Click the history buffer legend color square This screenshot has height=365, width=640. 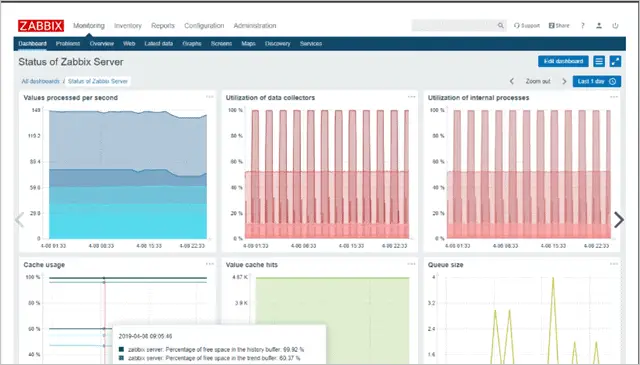pos(121,349)
